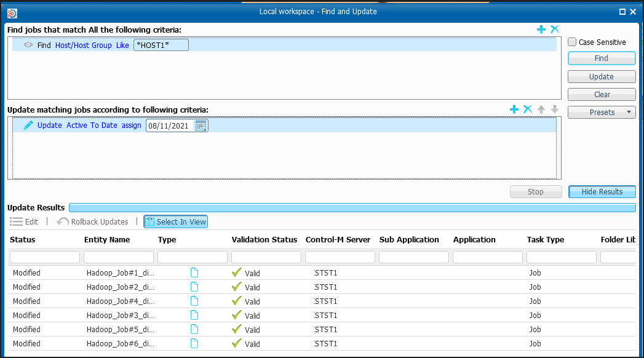Click the file type icon for Hadoop_Job#2
The image size is (644, 358).
194,287
